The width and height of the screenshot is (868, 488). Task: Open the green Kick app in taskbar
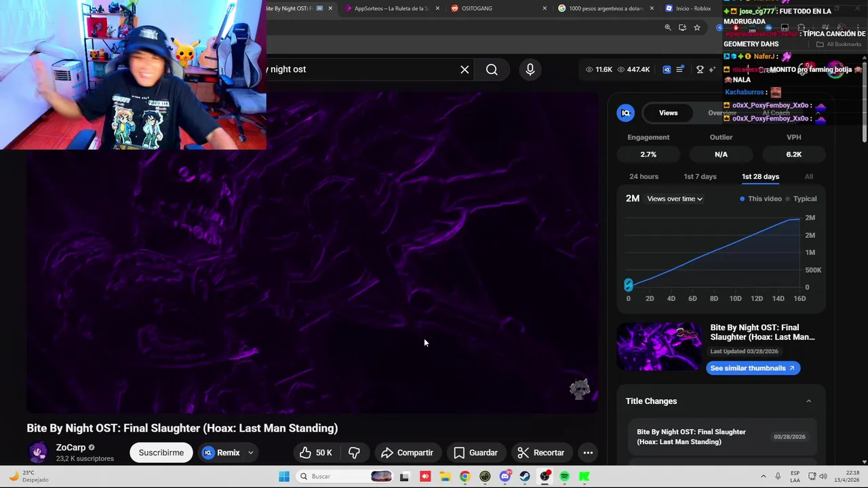click(584, 476)
